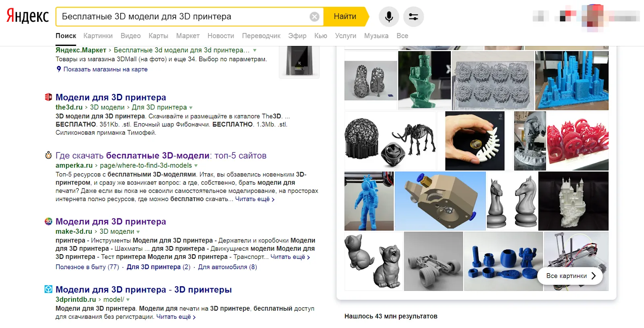Screen dimensions: 644x328
Task: Click the 'Все картинки' button
Action: click(x=570, y=276)
